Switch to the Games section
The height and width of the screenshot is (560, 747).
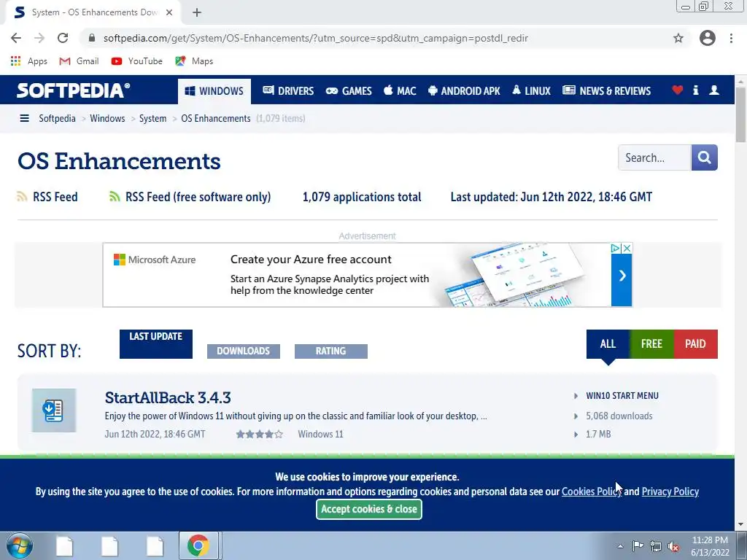349,91
